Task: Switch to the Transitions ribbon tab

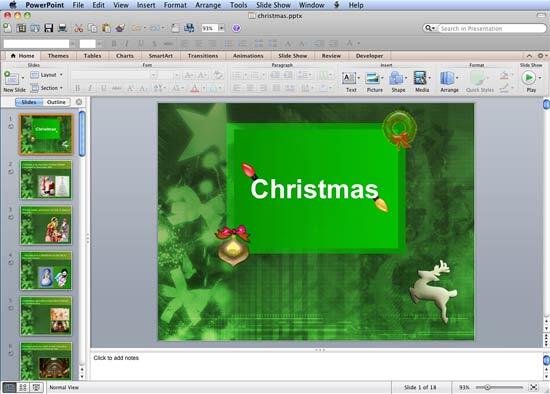Action: 203,56
